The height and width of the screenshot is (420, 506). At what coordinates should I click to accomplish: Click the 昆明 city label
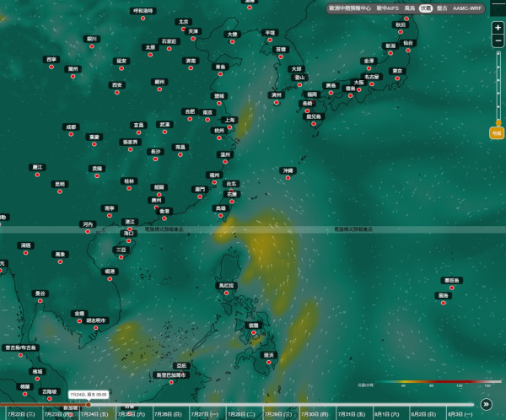[x=60, y=185]
